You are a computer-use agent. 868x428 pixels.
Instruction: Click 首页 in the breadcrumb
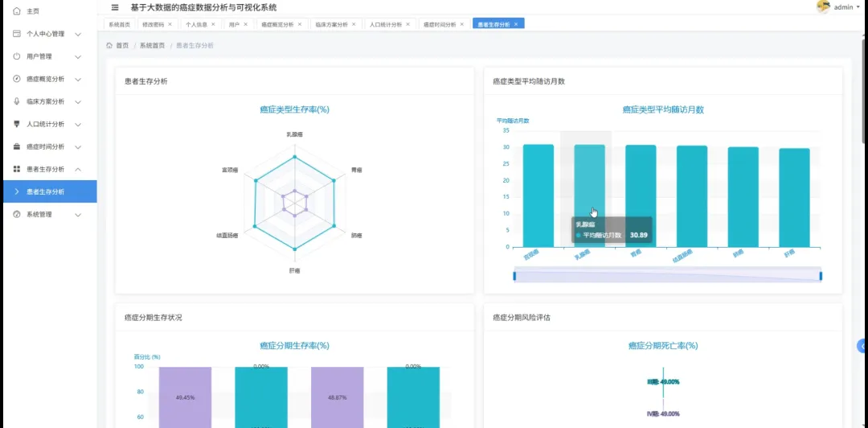click(x=122, y=46)
